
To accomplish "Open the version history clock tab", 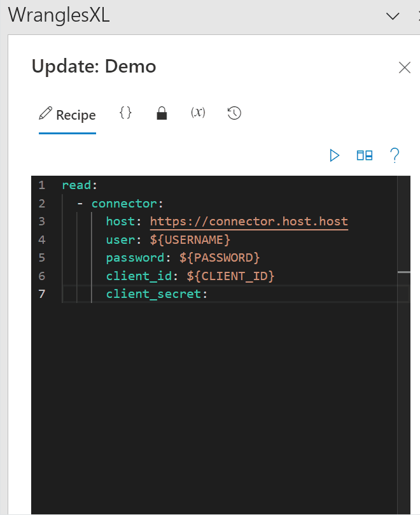I will click(x=234, y=113).
